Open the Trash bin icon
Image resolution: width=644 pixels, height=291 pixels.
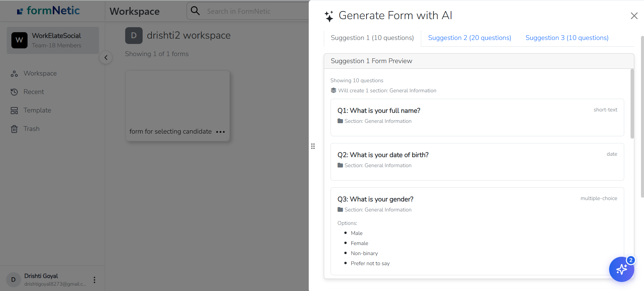tap(14, 129)
